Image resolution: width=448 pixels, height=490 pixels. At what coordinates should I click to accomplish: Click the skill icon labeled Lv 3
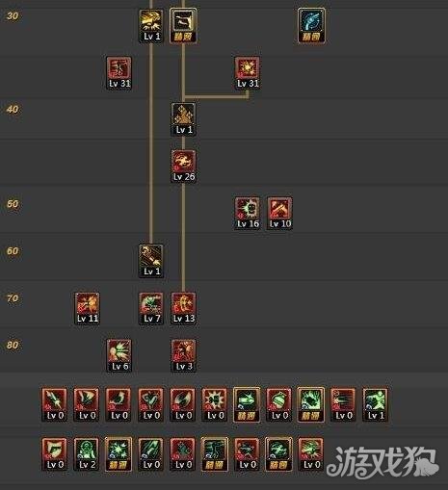tap(183, 355)
